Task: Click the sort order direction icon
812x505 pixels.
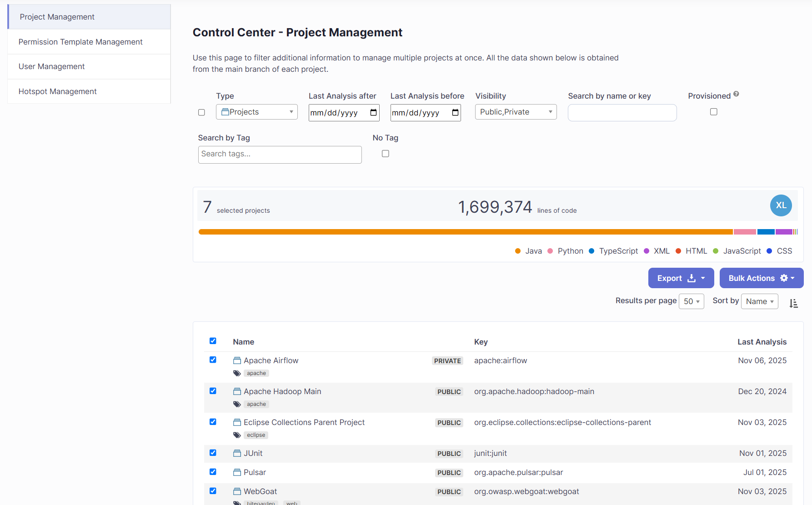Action: click(793, 303)
